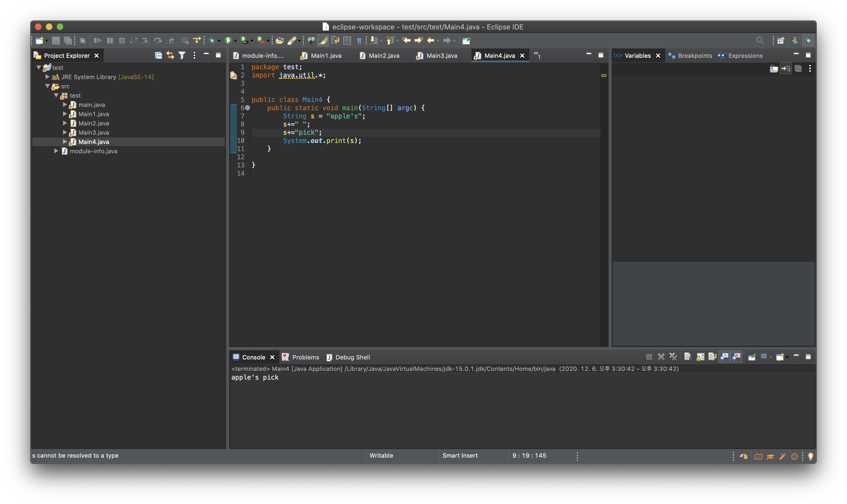
Task: Click Link with Editor in Project Explorer
Action: (x=170, y=55)
